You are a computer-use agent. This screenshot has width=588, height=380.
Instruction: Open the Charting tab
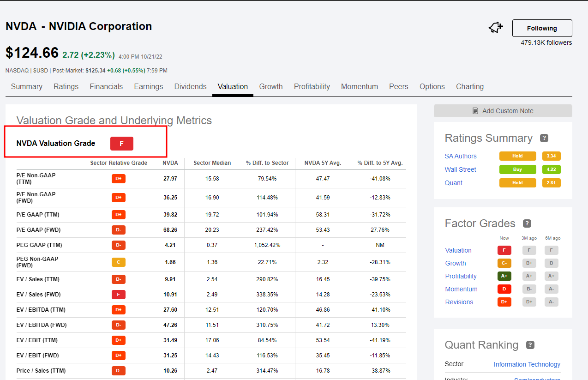pyautogui.click(x=470, y=87)
